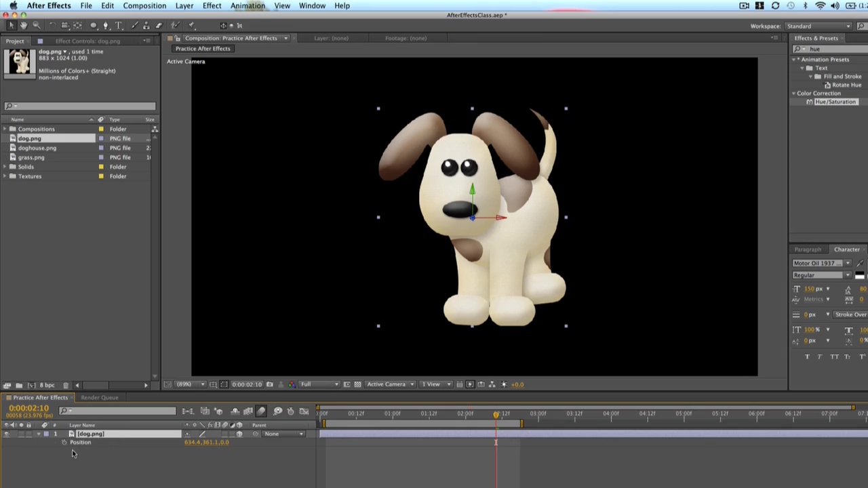Click the Position value 634.4, 361.1, 0.0
The image size is (868, 488).
click(207, 442)
